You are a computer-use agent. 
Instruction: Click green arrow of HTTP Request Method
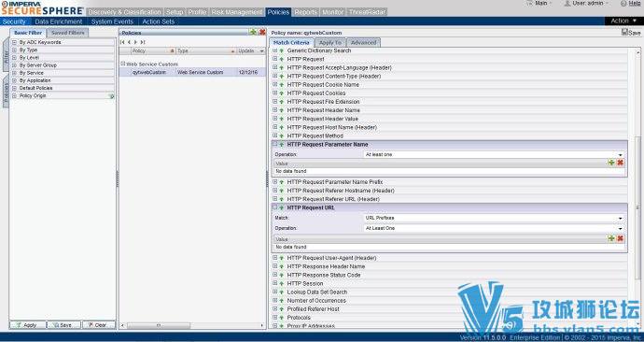tap(282, 136)
